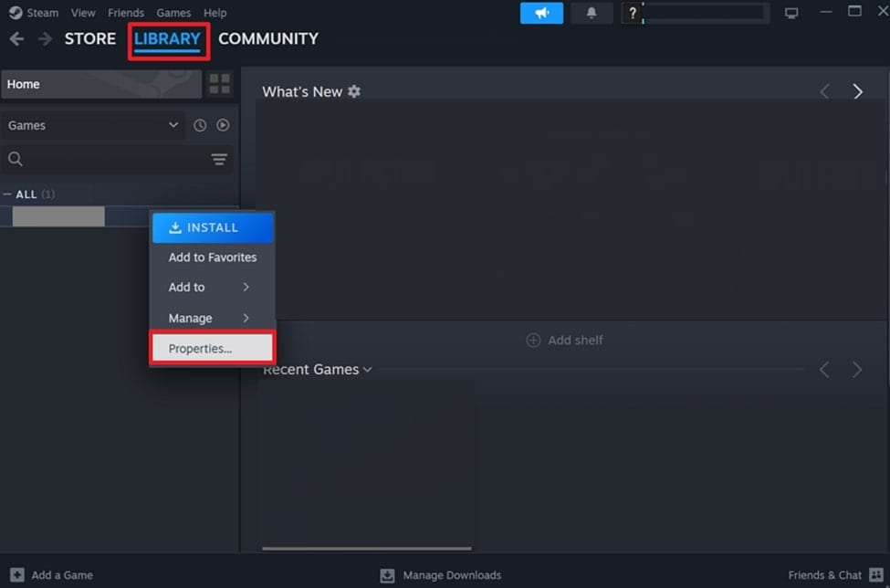
Task: Switch to the LIBRARY tab
Action: coord(167,38)
